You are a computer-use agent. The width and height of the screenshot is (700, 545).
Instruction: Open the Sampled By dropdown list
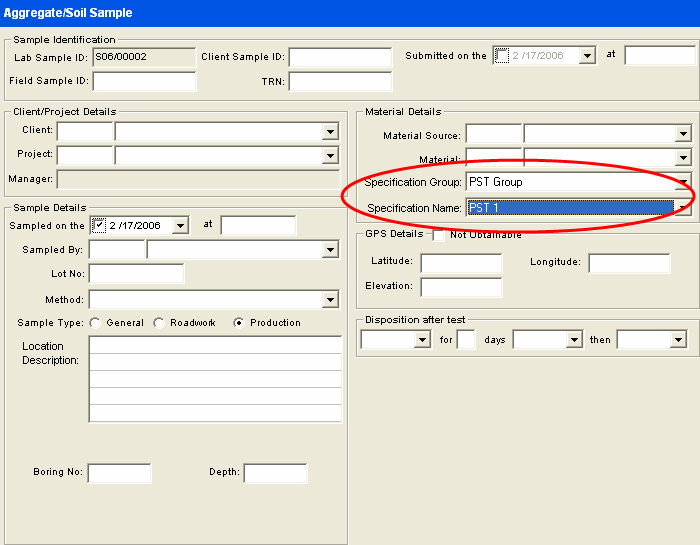point(330,250)
